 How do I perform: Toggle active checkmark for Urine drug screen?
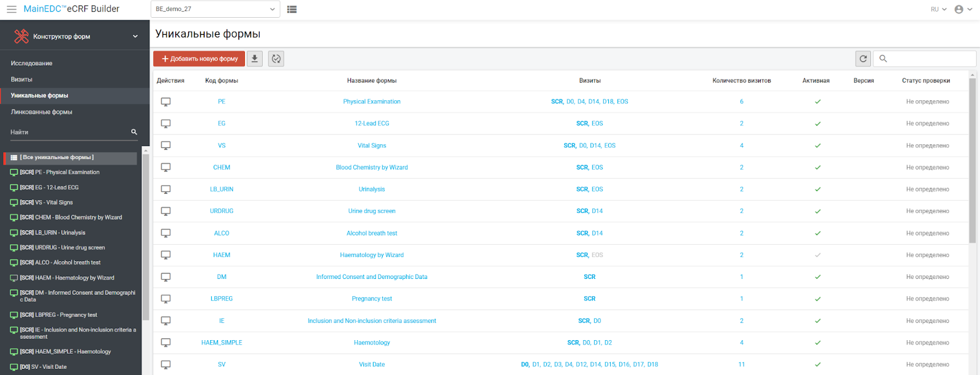(x=818, y=211)
